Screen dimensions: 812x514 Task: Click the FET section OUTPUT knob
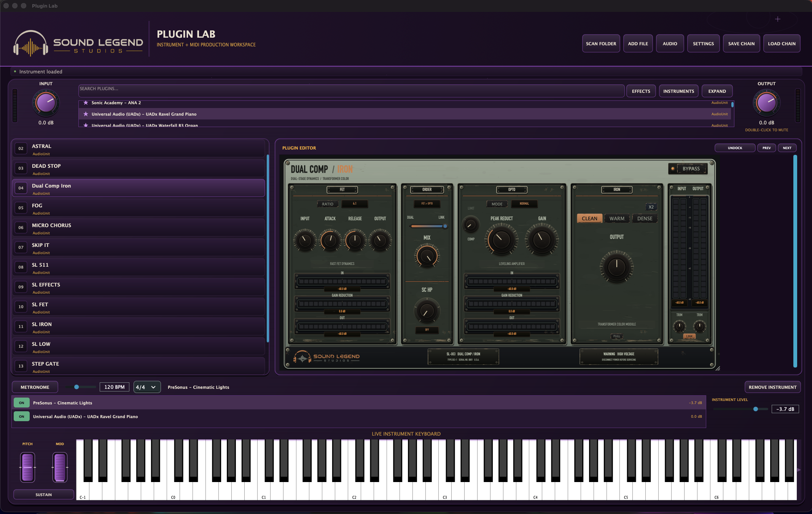click(380, 240)
